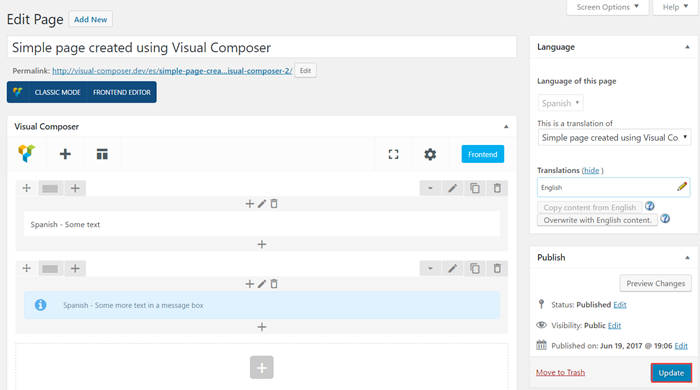The image size is (700, 390).
Task: Change column layout of the first row
Action: click(50, 188)
